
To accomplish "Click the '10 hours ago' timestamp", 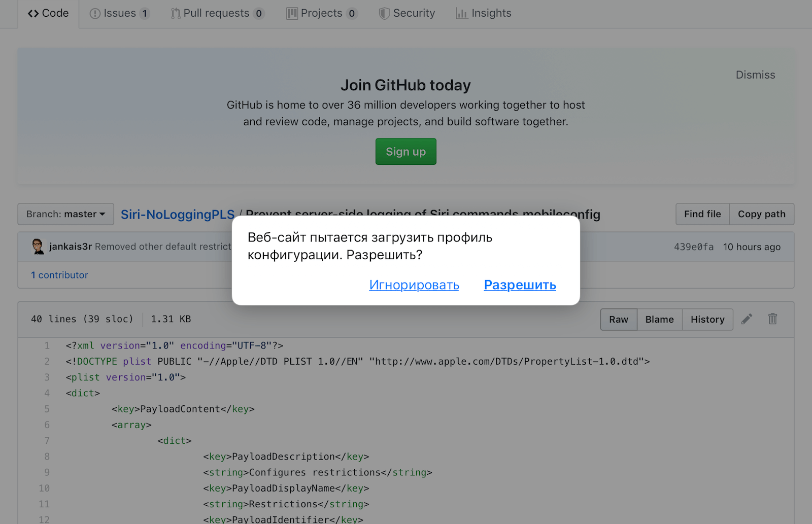I will (x=752, y=247).
